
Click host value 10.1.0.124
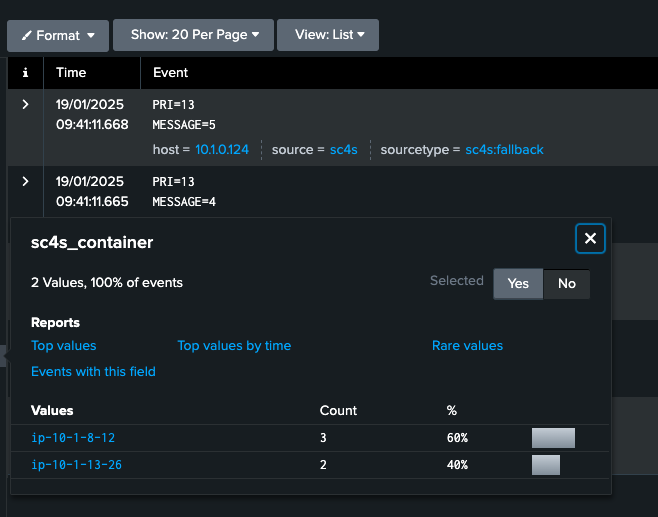pos(222,150)
